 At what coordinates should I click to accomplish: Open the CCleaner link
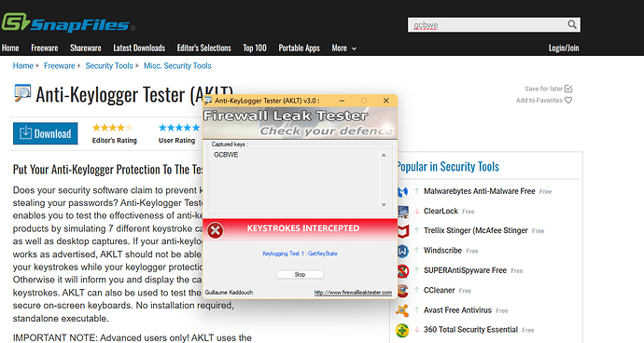pos(439,290)
